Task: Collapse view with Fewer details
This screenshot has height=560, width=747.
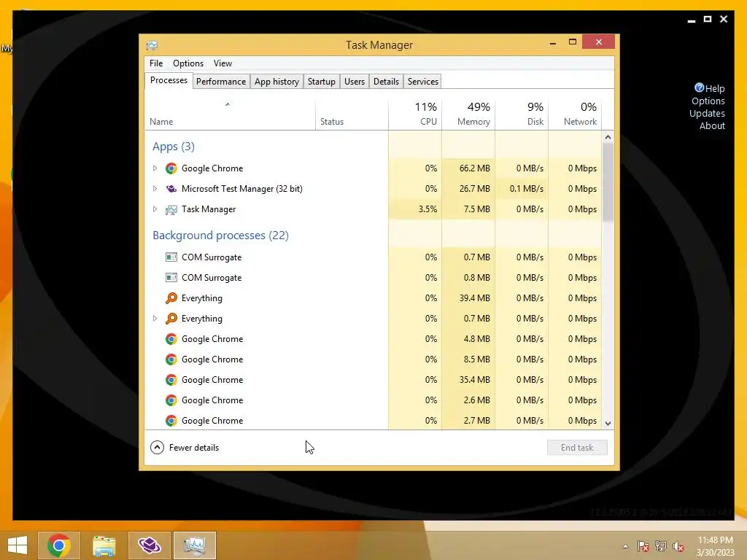Action: click(x=185, y=448)
